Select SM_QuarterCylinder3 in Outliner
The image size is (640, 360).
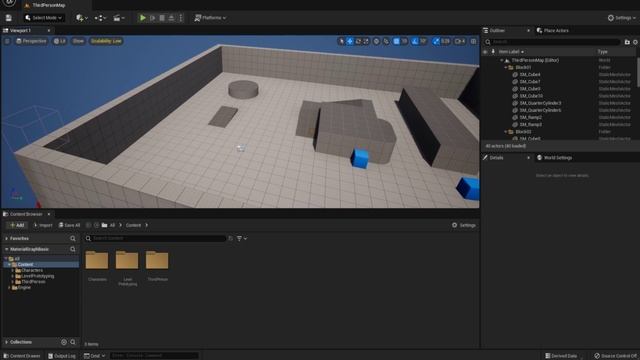coord(540,103)
